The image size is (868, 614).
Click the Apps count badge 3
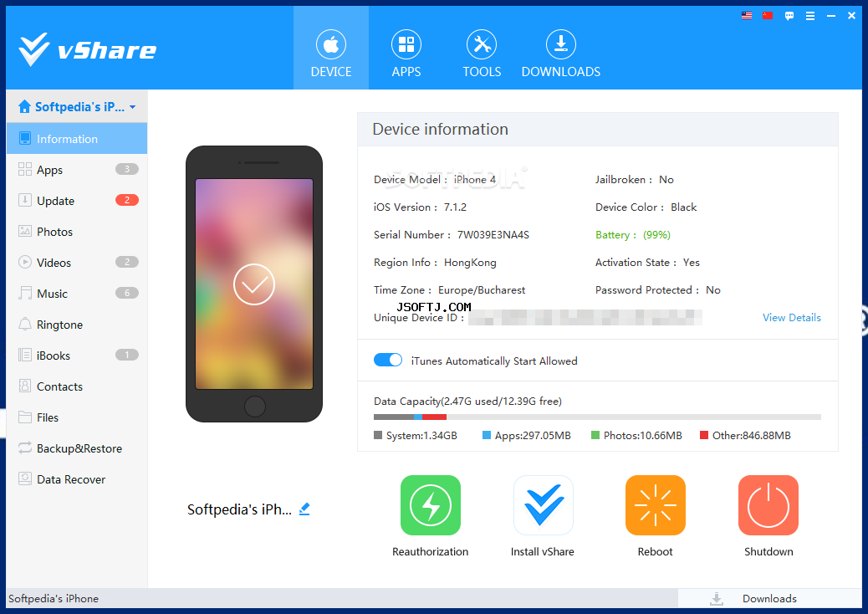point(127,169)
